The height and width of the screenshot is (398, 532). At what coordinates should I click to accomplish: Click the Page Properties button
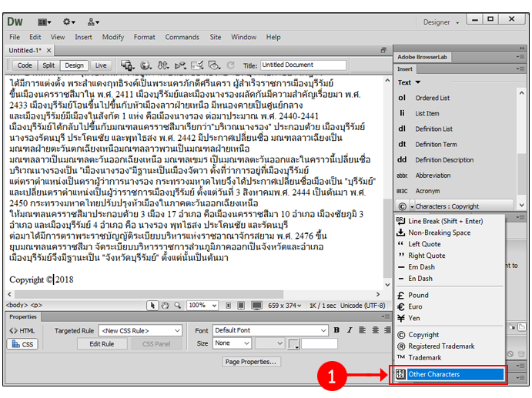point(252,362)
